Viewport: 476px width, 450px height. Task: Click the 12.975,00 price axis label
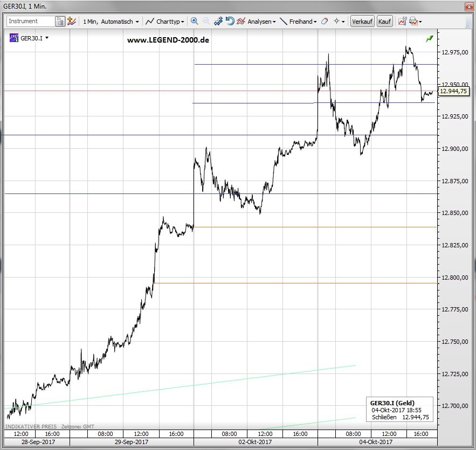point(455,52)
